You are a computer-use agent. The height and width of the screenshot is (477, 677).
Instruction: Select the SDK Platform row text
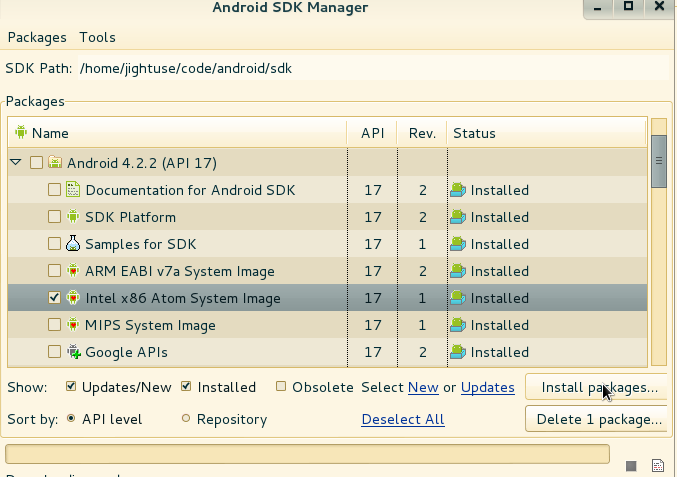pyautogui.click(x=130, y=217)
